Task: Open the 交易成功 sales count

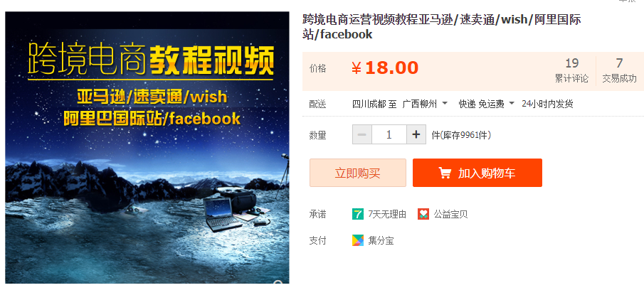Action: pos(619,70)
